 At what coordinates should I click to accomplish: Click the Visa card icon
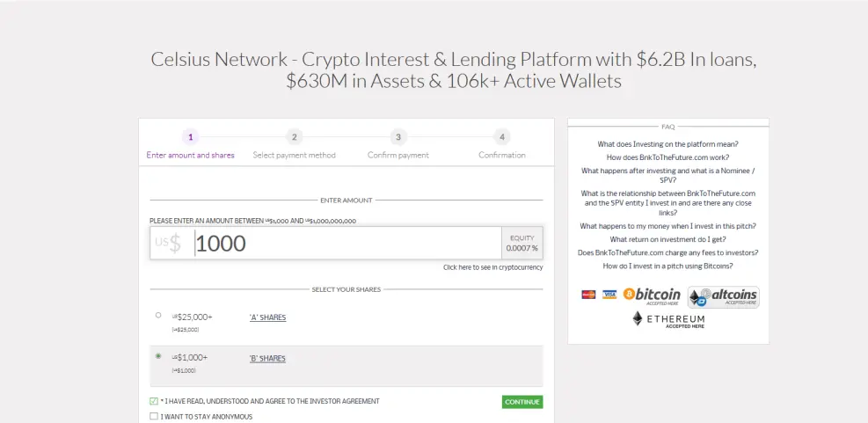(609, 295)
